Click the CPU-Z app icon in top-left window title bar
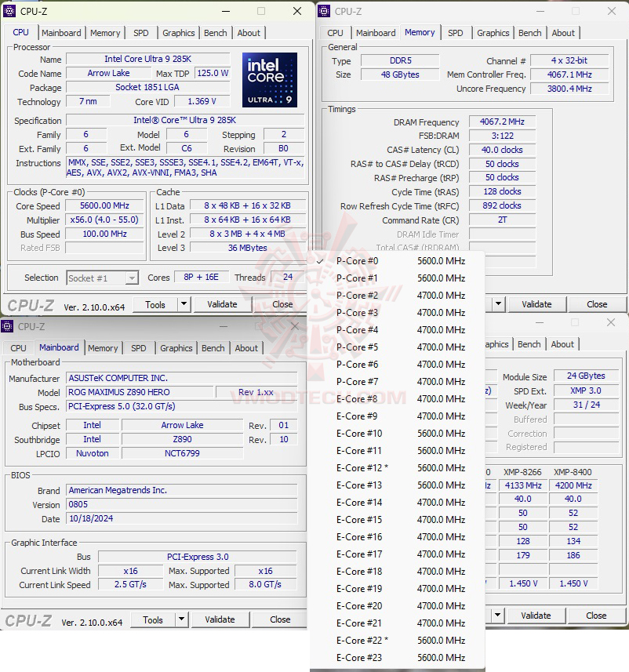This screenshot has height=672, width=629. 9,11
